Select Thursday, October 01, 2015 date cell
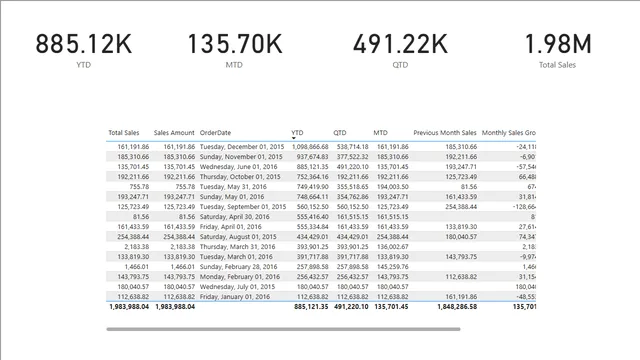Viewport: 640px width, 360px height. (240, 177)
